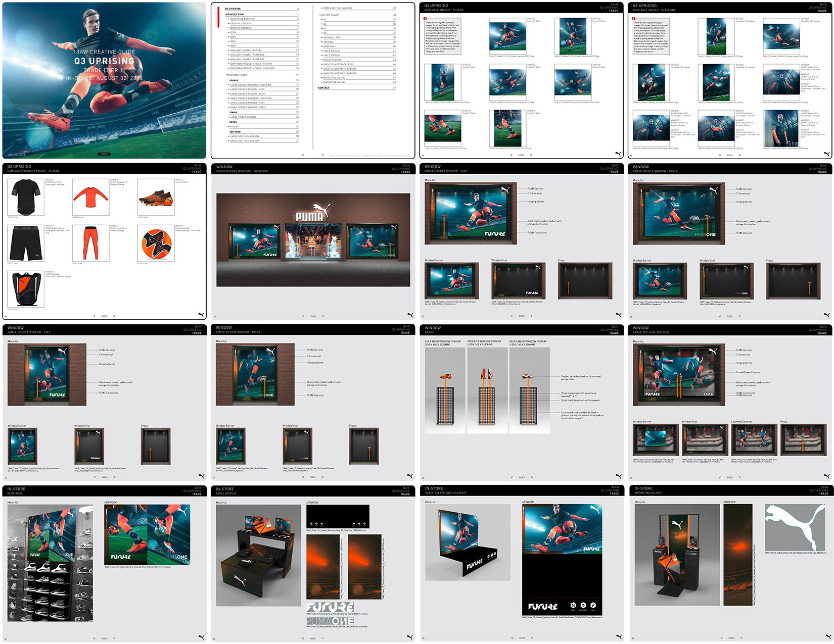The height and width of the screenshot is (644, 834).
Task: Select the orange Future boot product thumbnail
Action: 156,197
